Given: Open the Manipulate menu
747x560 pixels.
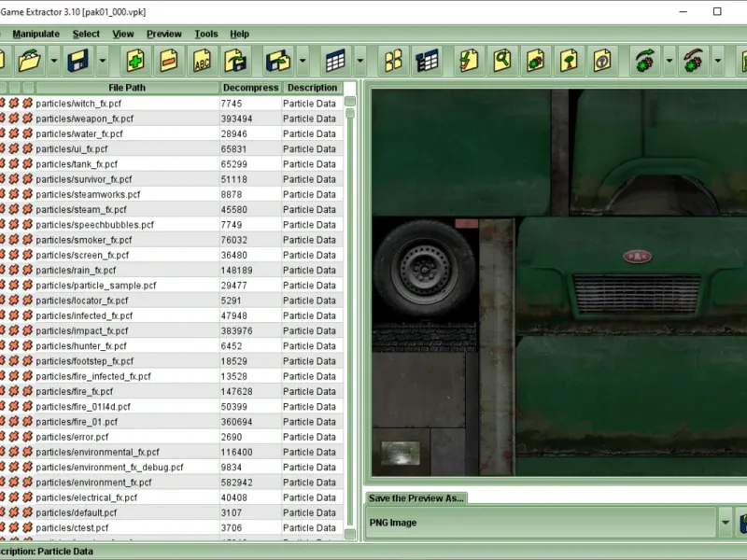Looking at the screenshot, I should click(35, 34).
